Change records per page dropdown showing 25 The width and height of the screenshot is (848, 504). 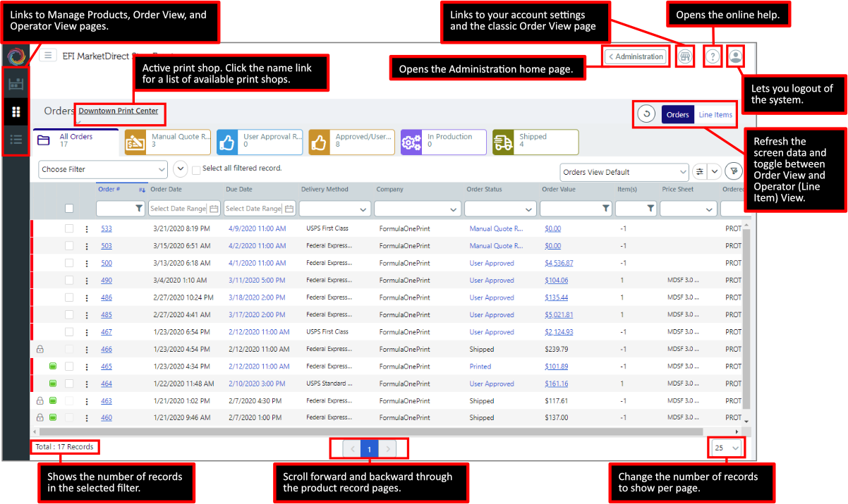click(727, 448)
